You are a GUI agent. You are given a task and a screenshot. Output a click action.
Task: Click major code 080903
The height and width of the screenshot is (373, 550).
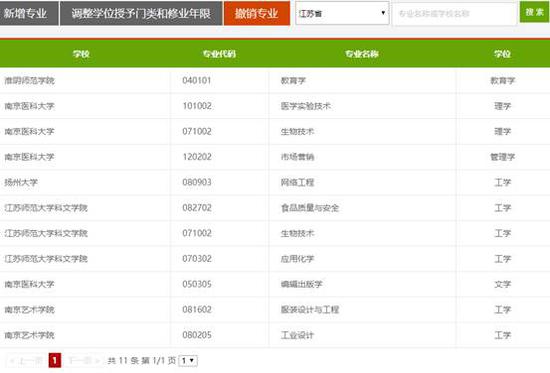pyautogui.click(x=197, y=182)
